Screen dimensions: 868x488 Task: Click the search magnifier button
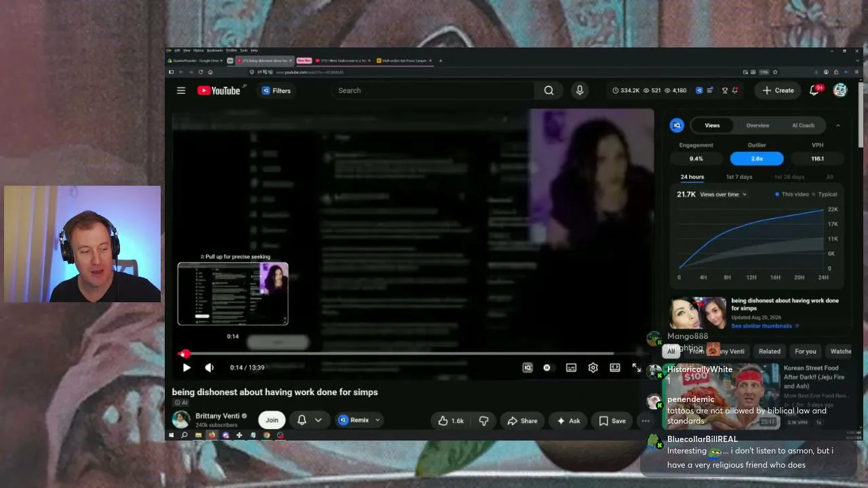click(x=549, y=90)
